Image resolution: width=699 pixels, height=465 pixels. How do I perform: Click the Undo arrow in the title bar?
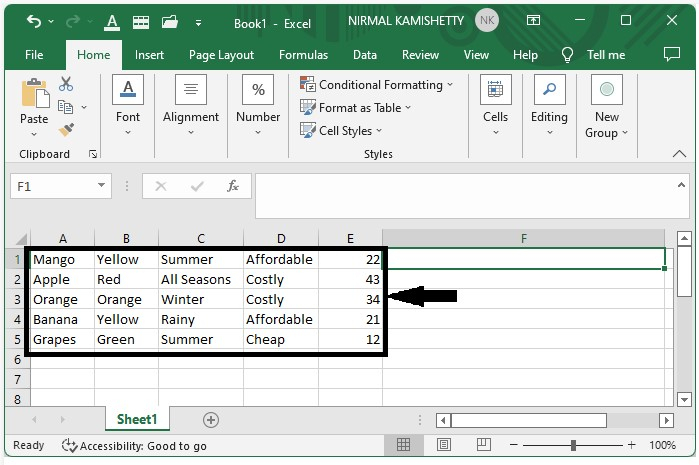[x=34, y=21]
